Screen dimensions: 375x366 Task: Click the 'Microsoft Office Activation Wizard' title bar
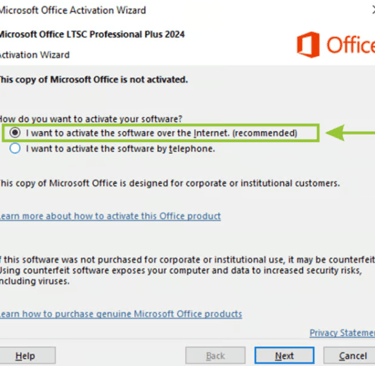click(x=73, y=10)
